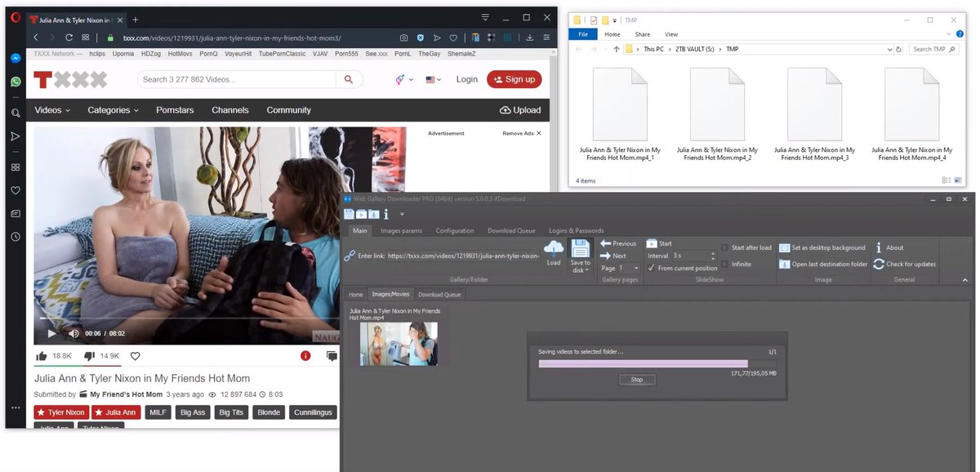Click Remove Ads link
The width and height of the screenshot is (980, 472).
[x=522, y=133]
